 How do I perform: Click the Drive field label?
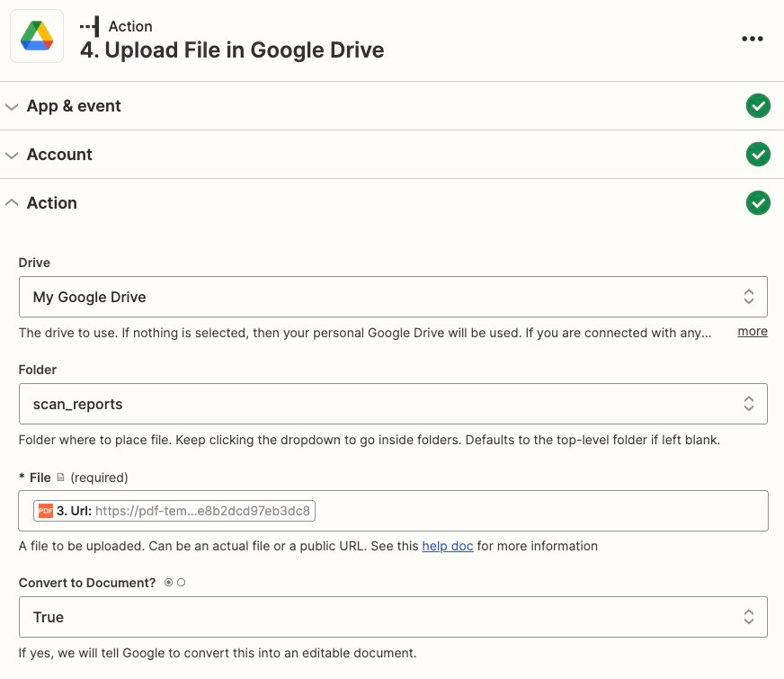[x=34, y=263]
